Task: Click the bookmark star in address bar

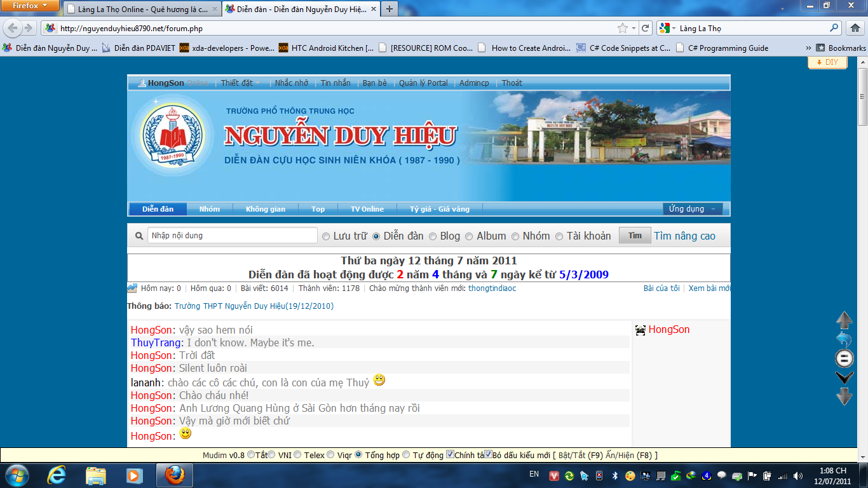Action: pyautogui.click(x=623, y=28)
